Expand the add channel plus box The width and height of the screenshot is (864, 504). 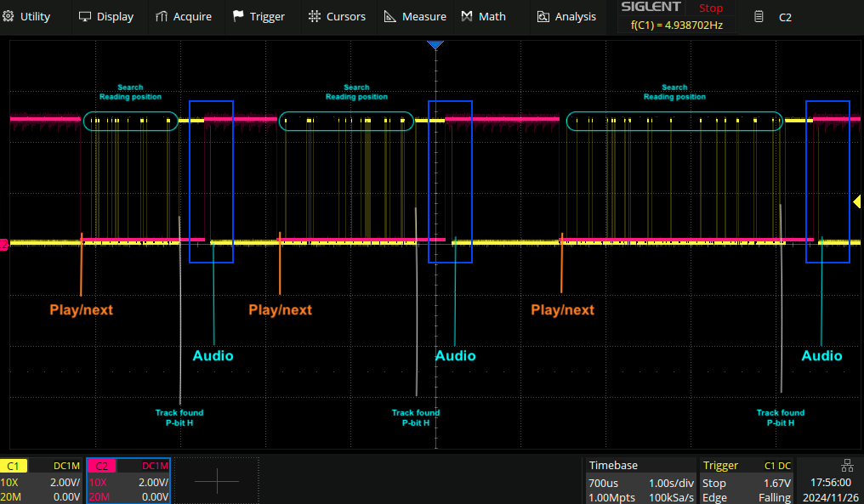pyautogui.click(x=216, y=481)
